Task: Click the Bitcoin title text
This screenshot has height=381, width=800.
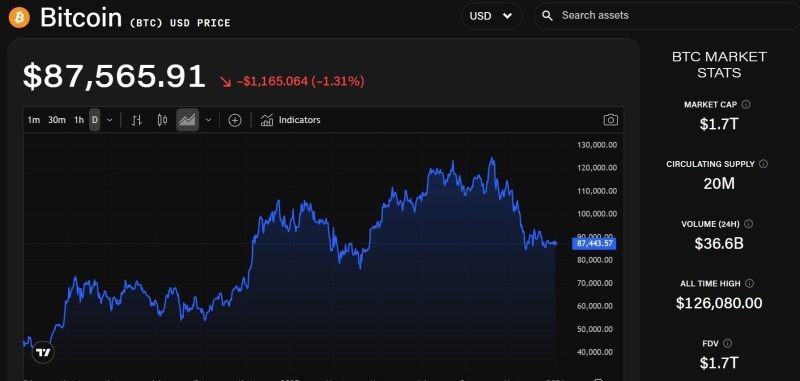Action: pyautogui.click(x=81, y=18)
